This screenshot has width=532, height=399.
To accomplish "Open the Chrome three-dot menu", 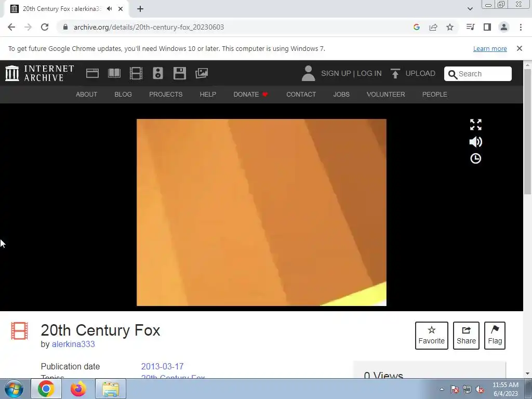I will [x=521, y=27].
